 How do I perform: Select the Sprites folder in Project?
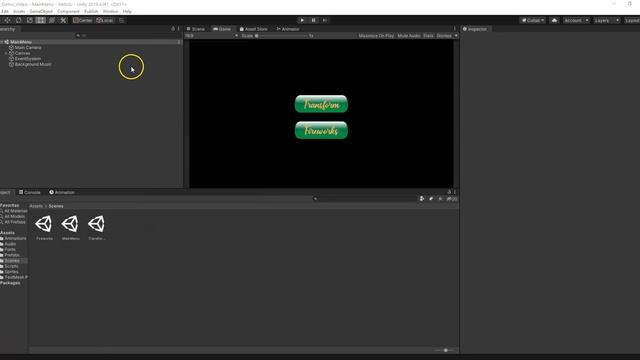click(10, 272)
